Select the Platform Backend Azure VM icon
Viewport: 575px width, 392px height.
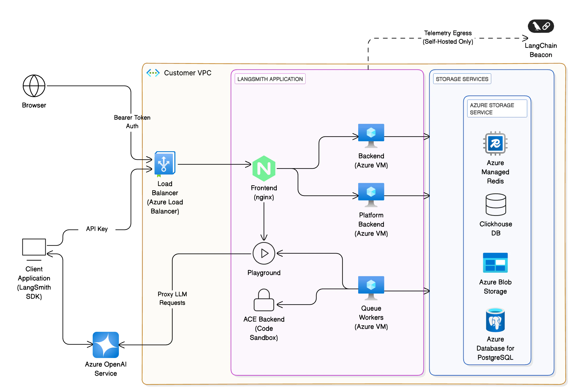(371, 193)
